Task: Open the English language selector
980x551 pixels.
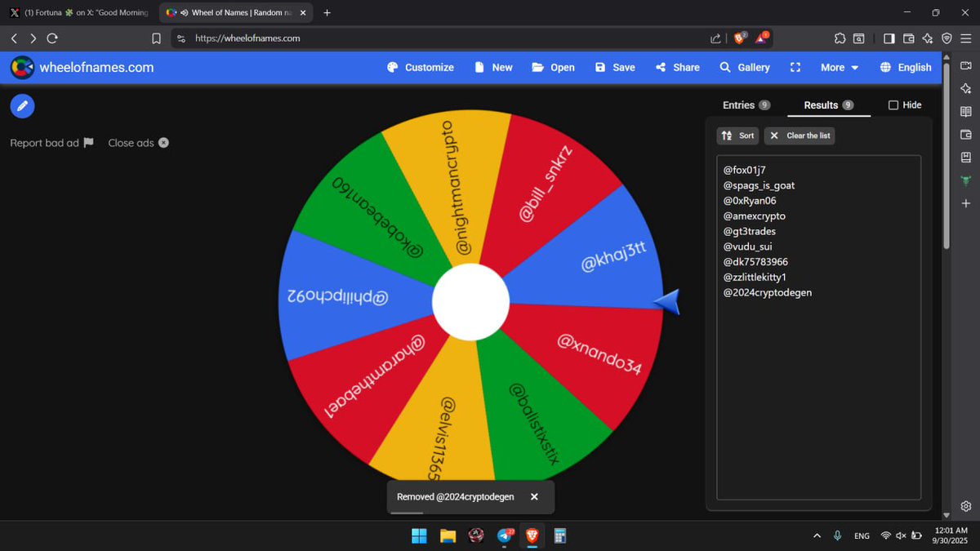Action: pos(906,68)
